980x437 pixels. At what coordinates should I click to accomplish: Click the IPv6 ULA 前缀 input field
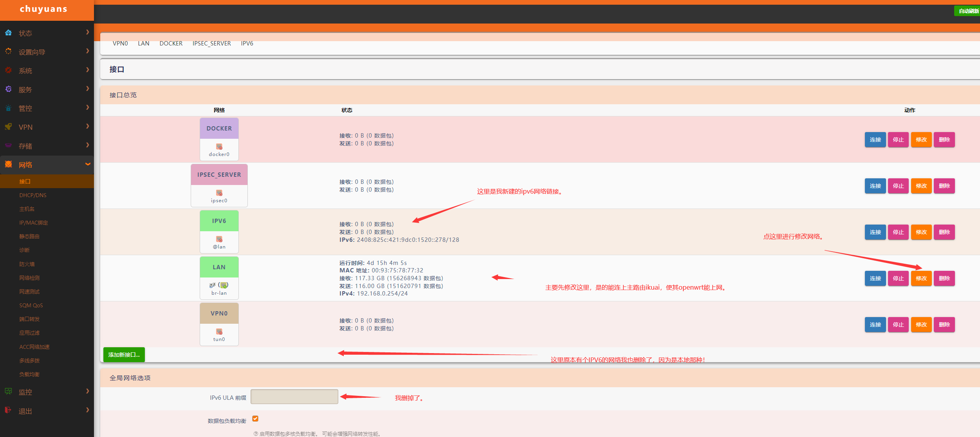click(294, 397)
